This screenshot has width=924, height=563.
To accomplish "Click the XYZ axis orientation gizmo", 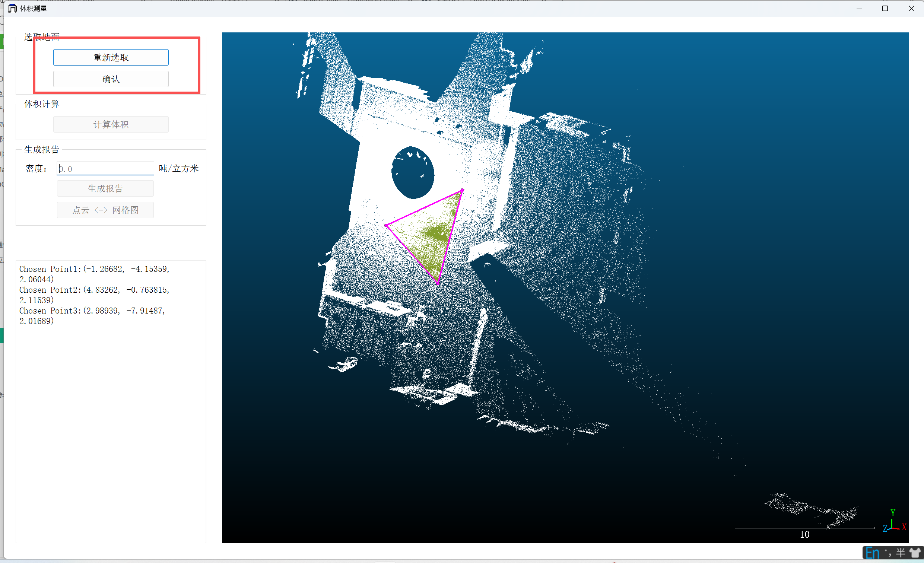I will point(894,522).
